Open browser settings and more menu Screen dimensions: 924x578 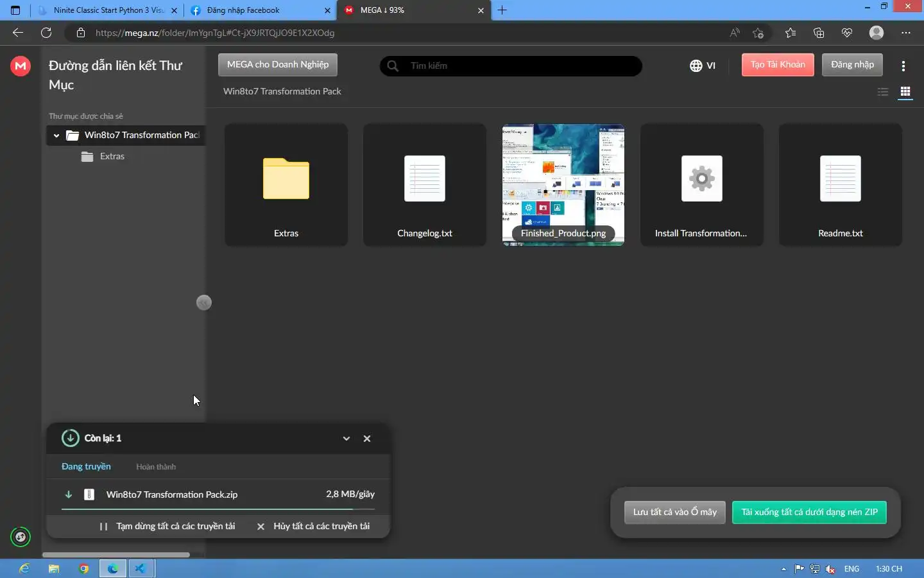point(905,33)
